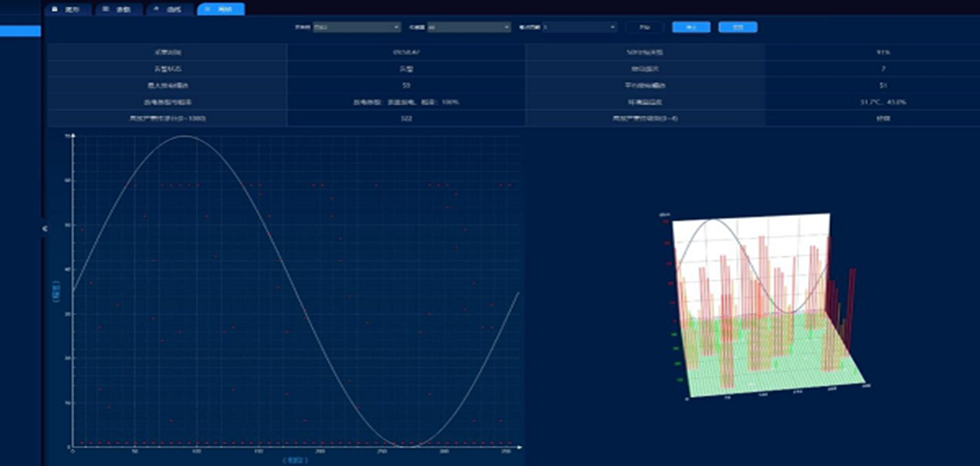The width and height of the screenshot is (980, 466).
Task: Select the highlighted blue item in left sidebar
Action: [20, 31]
